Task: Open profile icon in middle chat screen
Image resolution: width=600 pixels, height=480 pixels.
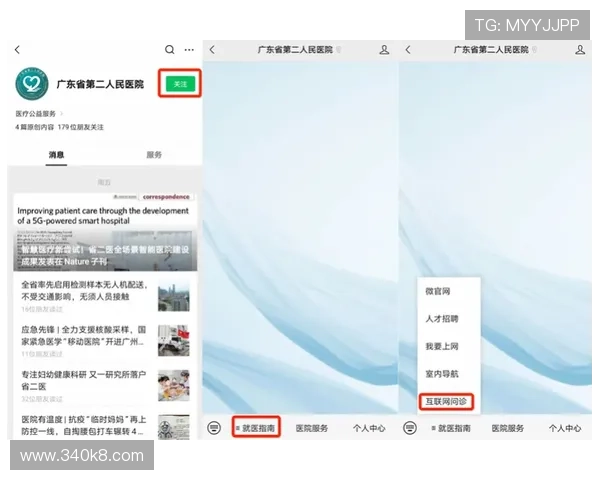Action: 384,50
